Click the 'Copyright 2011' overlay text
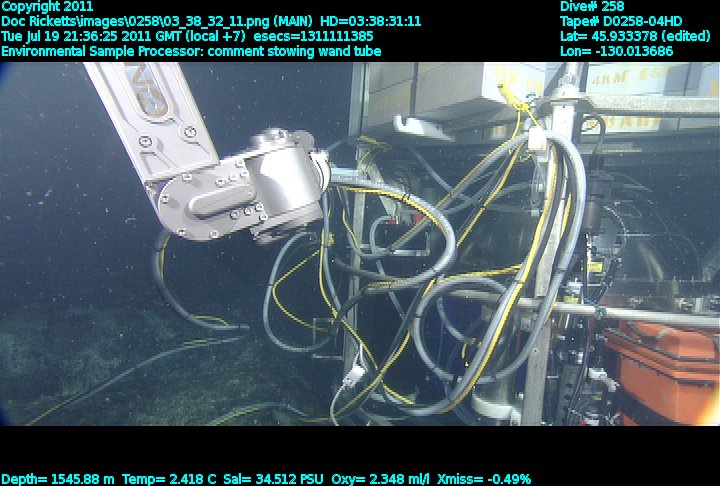The width and height of the screenshot is (720, 486). [x=47, y=6]
